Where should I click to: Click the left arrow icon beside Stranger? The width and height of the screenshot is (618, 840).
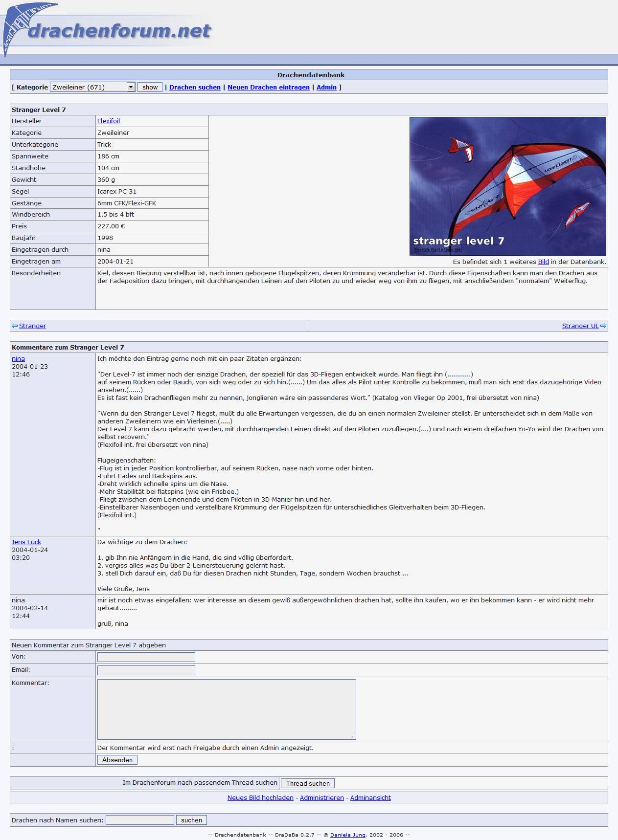15,326
